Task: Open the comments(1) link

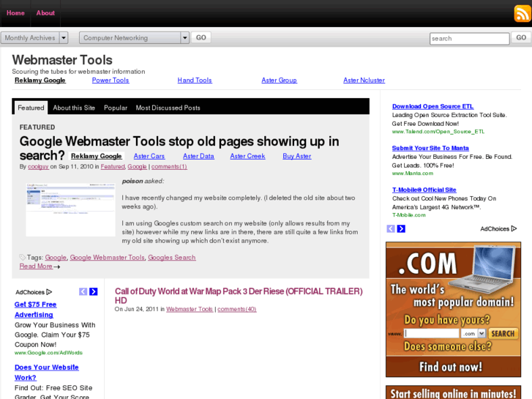Action: [169, 166]
